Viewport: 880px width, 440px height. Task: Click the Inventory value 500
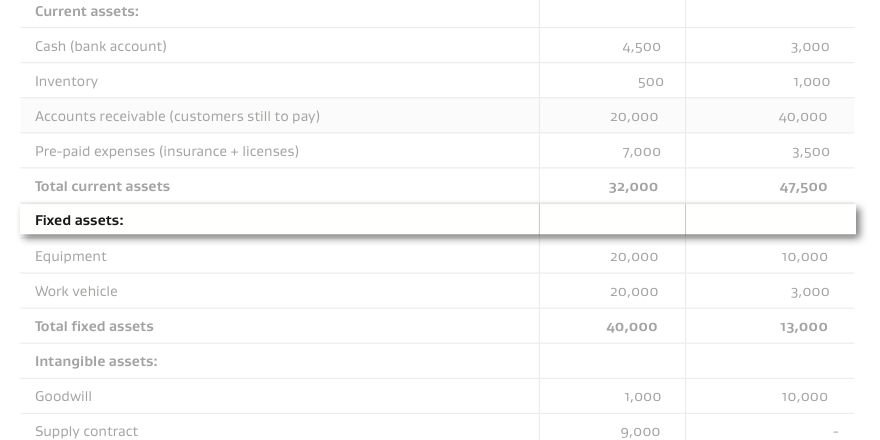click(x=650, y=82)
